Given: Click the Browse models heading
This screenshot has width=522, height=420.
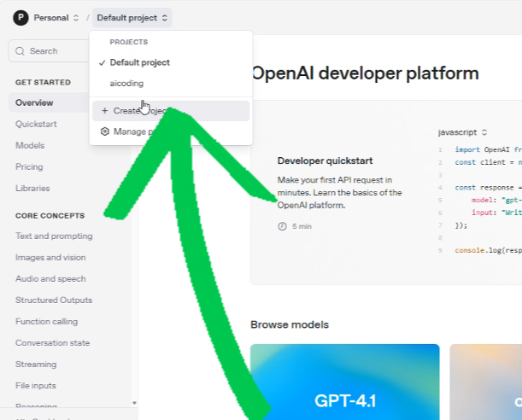Looking at the screenshot, I should point(290,324).
